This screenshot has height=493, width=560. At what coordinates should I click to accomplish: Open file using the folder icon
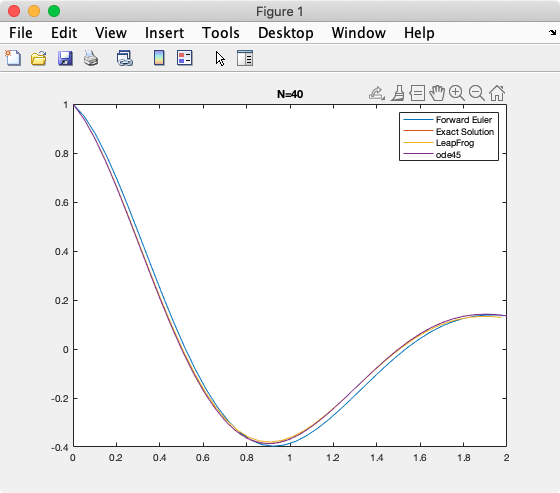(x=39, y=58)
